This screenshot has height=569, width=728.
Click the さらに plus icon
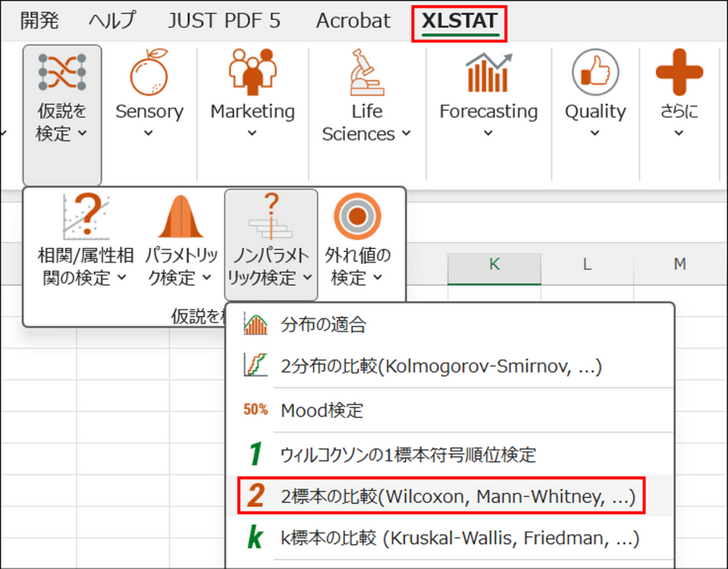coord(679,74)
